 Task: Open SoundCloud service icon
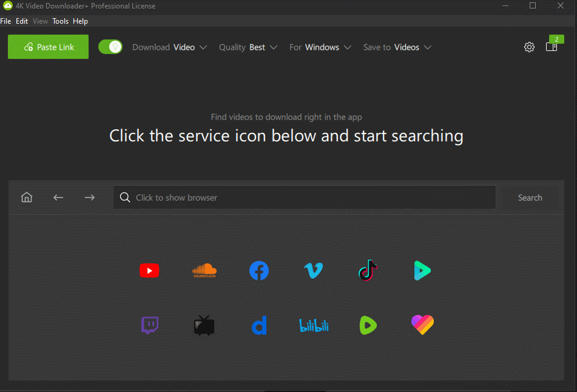pyautogui.click(x=204, y=271)
